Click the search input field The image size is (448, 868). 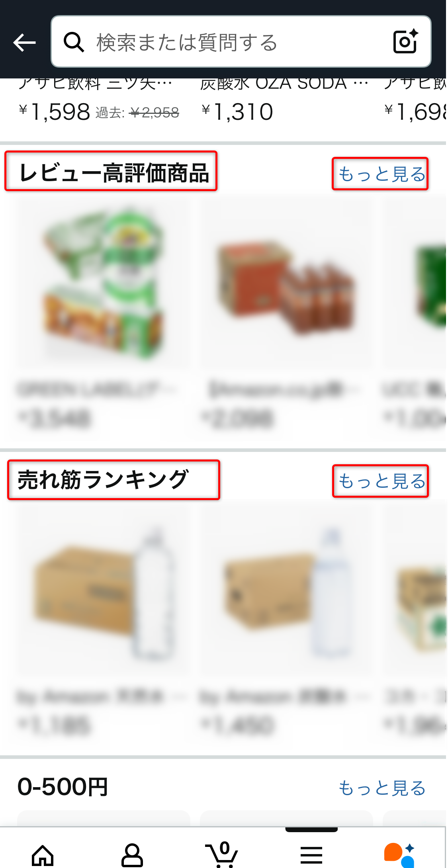(x=241, y=41)
